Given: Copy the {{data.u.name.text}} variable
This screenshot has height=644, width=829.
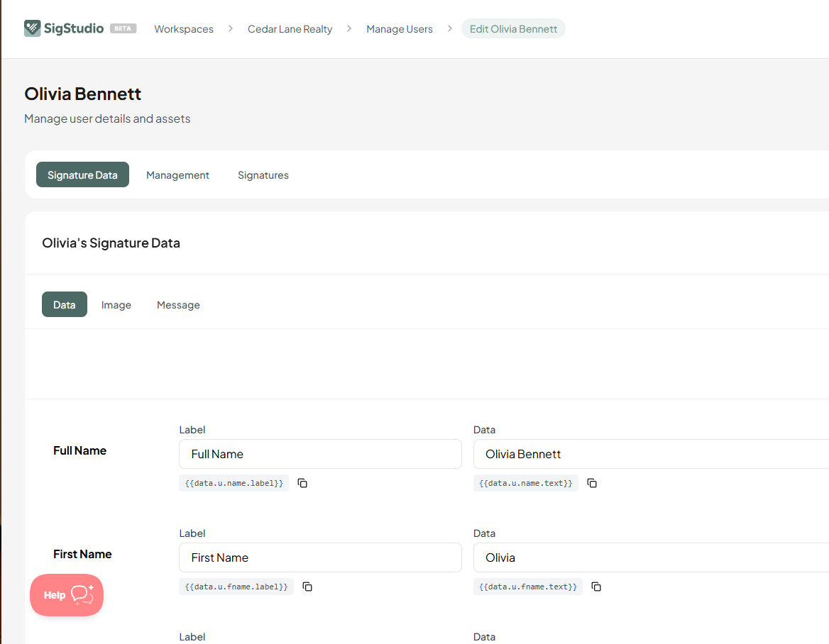Looking at the screenshot, I should [592, 483].
